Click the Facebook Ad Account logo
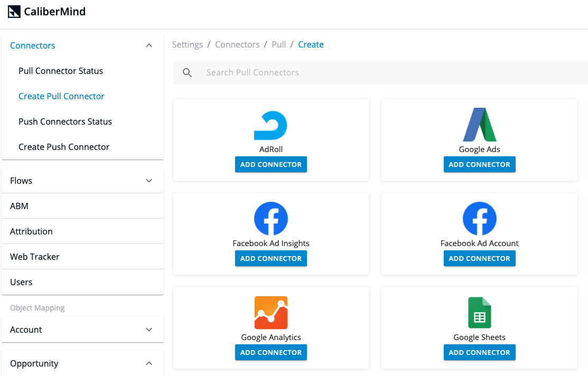588x376 pixels. (x=479, y=219)
